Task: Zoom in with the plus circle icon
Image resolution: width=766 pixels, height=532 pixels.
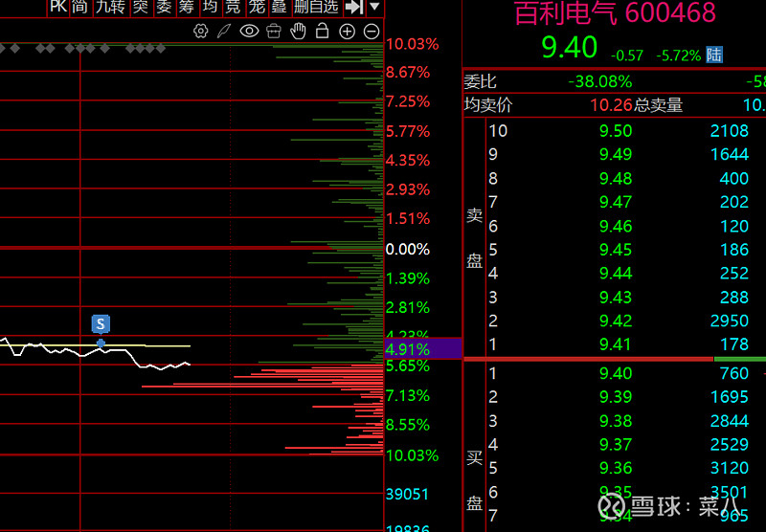Action: tap(347, 32)
